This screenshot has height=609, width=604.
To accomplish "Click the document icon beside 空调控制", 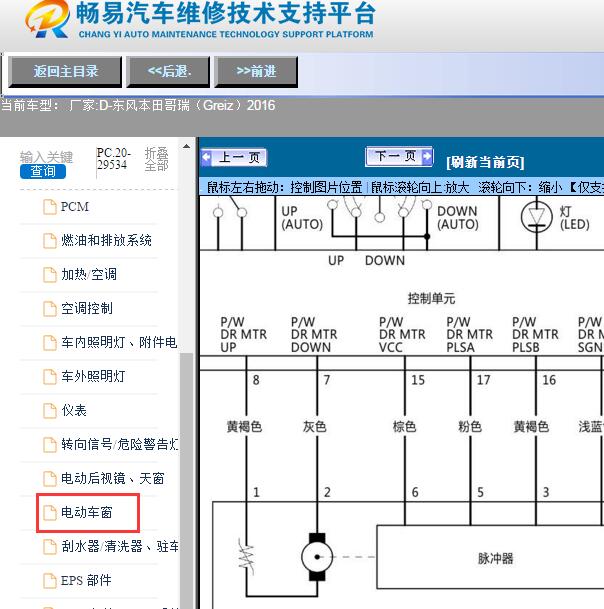I will click(50, 308).
